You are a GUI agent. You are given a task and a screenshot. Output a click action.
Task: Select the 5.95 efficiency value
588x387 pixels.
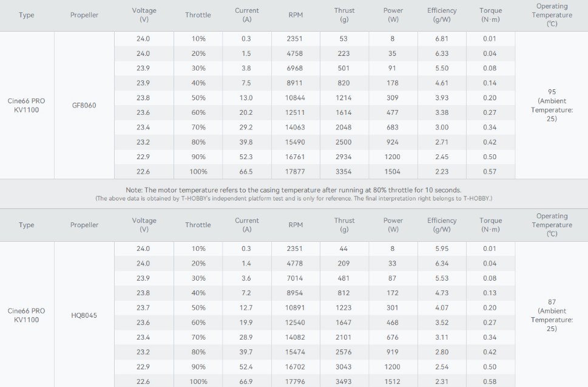(x=442, y=248)
